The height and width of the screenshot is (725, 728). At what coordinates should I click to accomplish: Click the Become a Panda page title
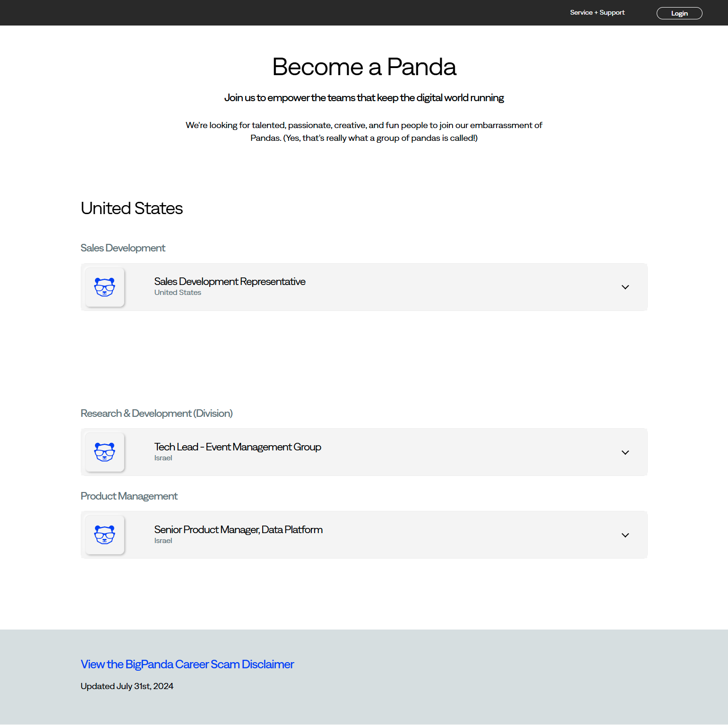point(364,67)
